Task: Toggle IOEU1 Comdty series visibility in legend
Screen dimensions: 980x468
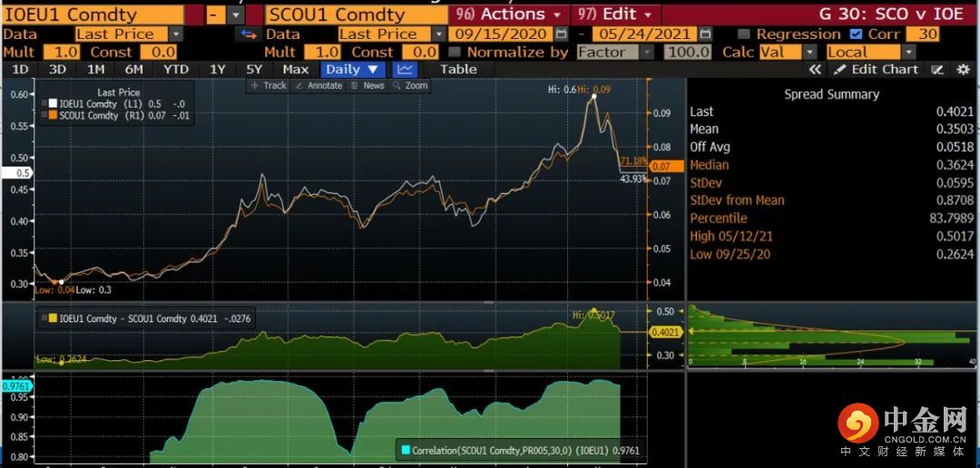Action: point(44,104)
